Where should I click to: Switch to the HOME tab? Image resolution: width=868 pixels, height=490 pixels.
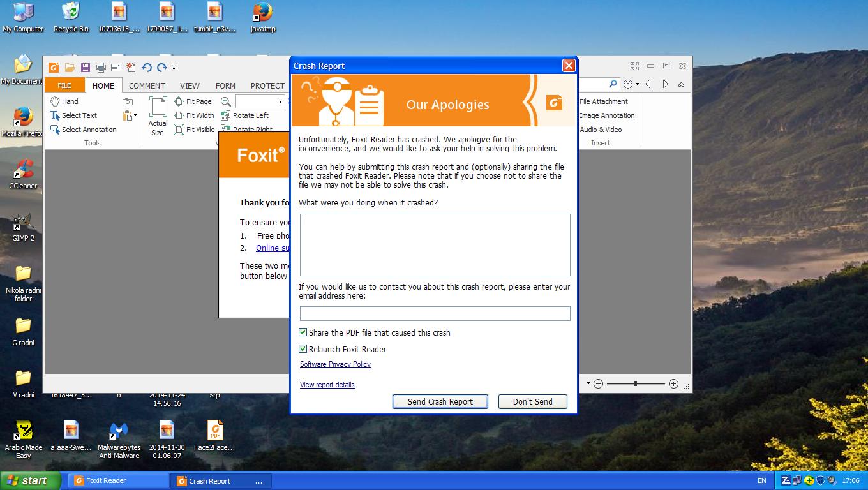point(103,85)
